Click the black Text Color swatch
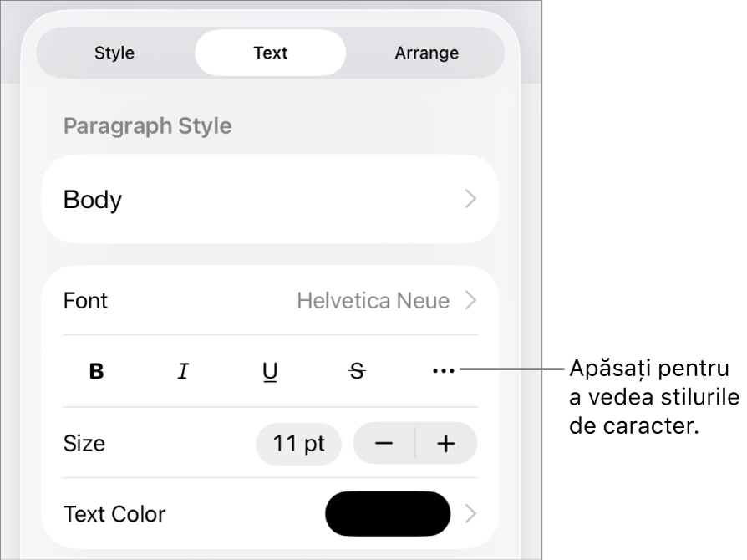 (x=388, y=513)
